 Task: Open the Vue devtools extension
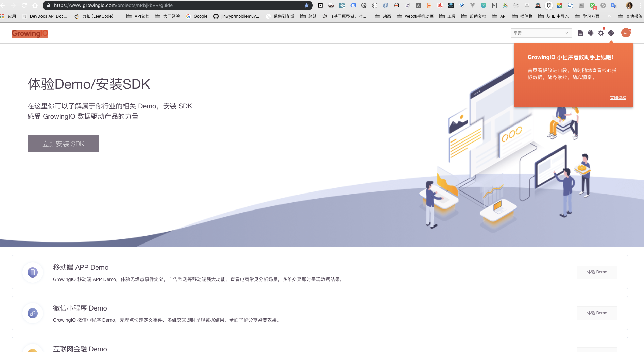473,5
